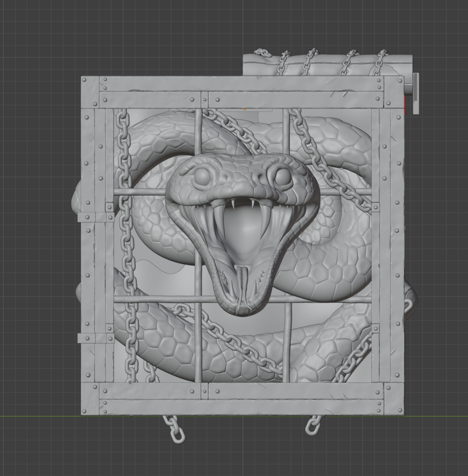
Task: Click the green X-axis line left of crate
Action: click(x=40, y=416)
